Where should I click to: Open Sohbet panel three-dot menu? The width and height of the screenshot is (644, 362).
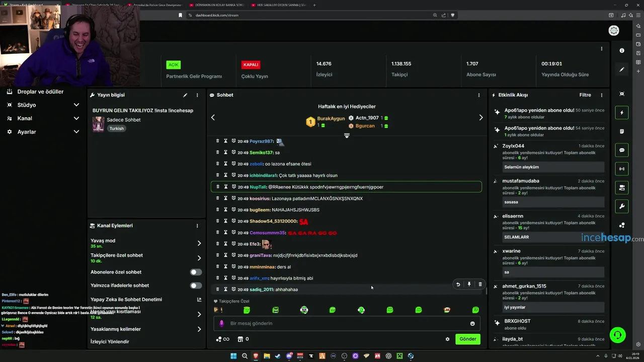point(479,95)
